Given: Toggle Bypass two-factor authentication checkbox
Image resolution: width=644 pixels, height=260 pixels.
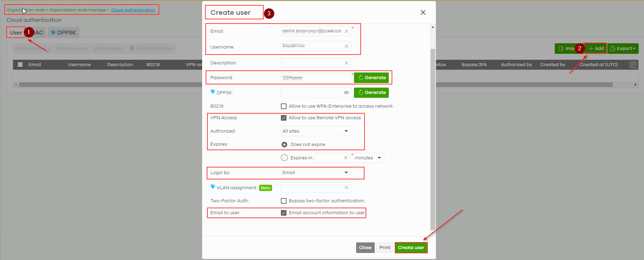Looking at the screenshot, I should click(x=284, y=201).
